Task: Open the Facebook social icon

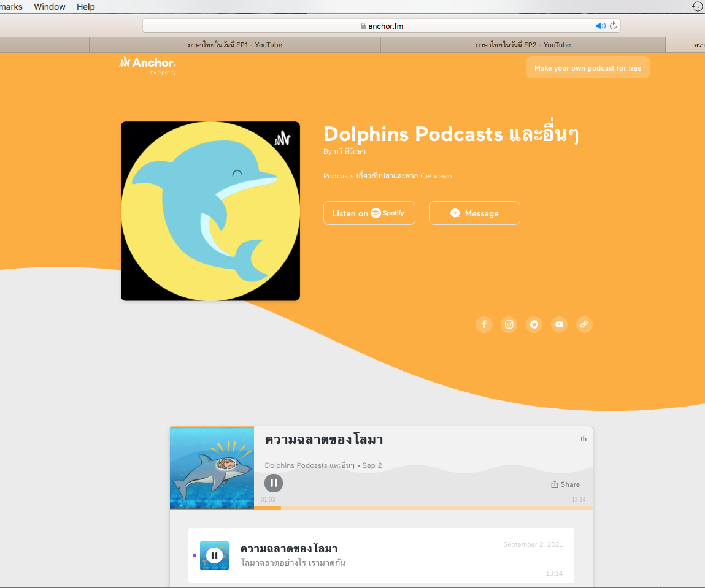Action: coord(483,324)
